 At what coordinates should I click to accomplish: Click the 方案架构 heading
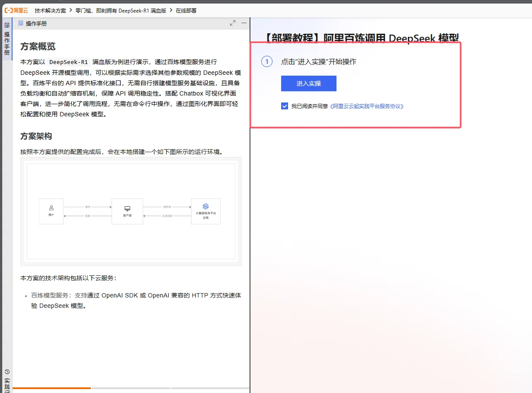(x=36, y=136)
